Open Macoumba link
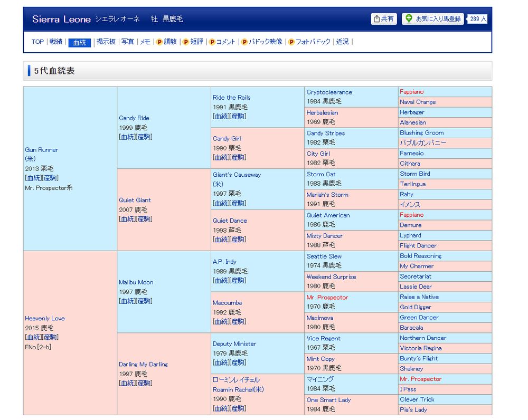 pyautogui.click(x=227, y=303)
